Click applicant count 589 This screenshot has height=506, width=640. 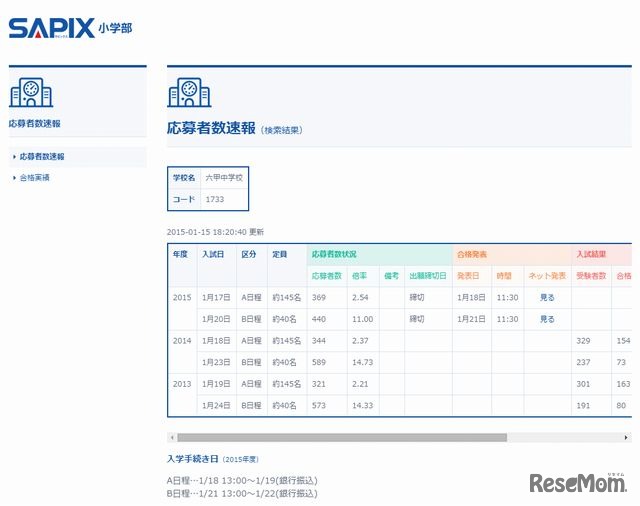pos(319,362)
